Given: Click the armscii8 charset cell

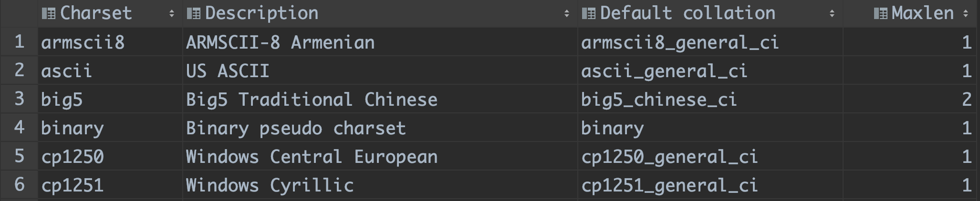Looking at the screenshot, I should tap(83, 43).
